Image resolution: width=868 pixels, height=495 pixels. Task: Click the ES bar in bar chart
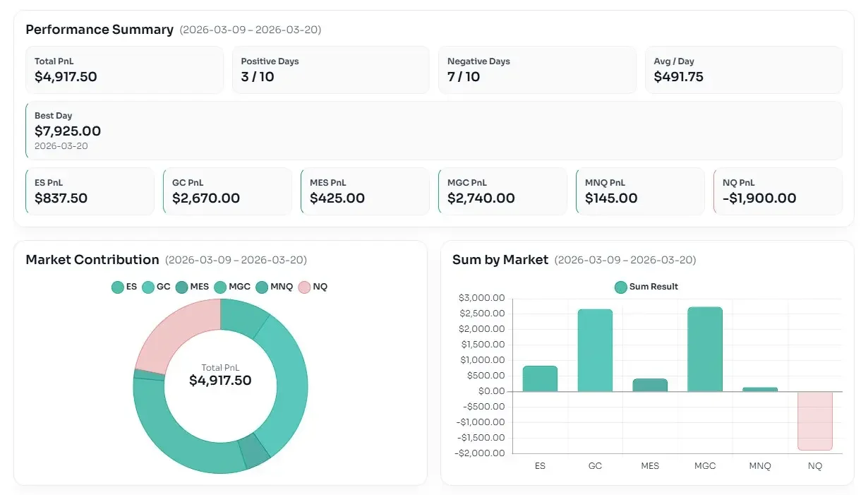[x=540, y=378]
